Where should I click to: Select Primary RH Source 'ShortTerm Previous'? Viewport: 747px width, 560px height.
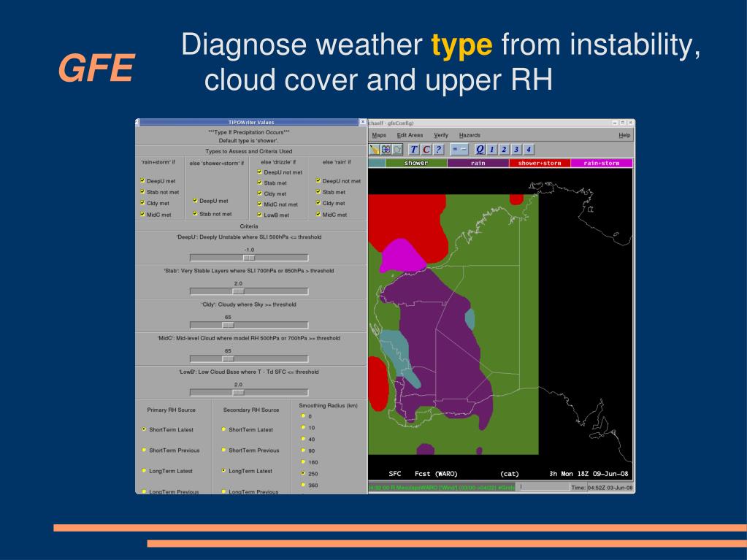tap(144, 450)
